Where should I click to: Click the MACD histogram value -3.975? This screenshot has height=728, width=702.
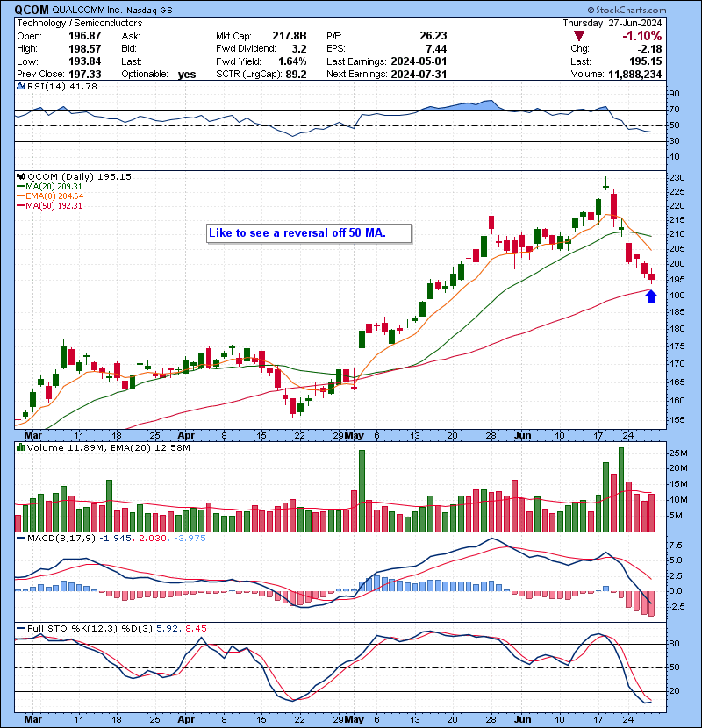[x=190, y=538]
